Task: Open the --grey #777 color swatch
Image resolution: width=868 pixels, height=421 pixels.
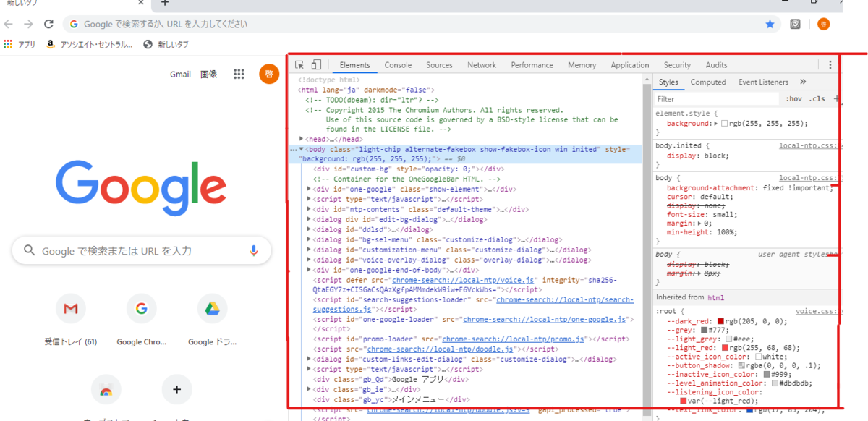Action: (705, 330)
